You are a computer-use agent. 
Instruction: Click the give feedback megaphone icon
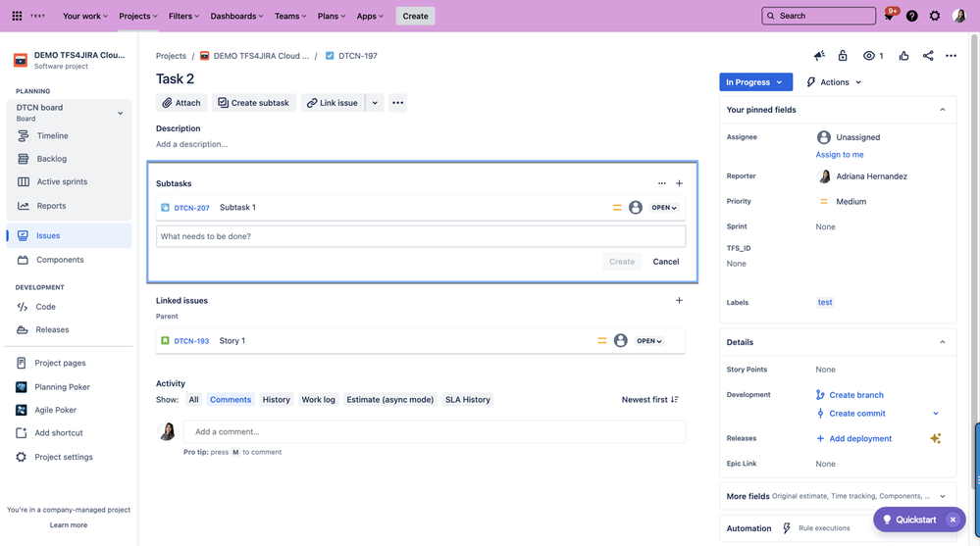coord(819,56)
